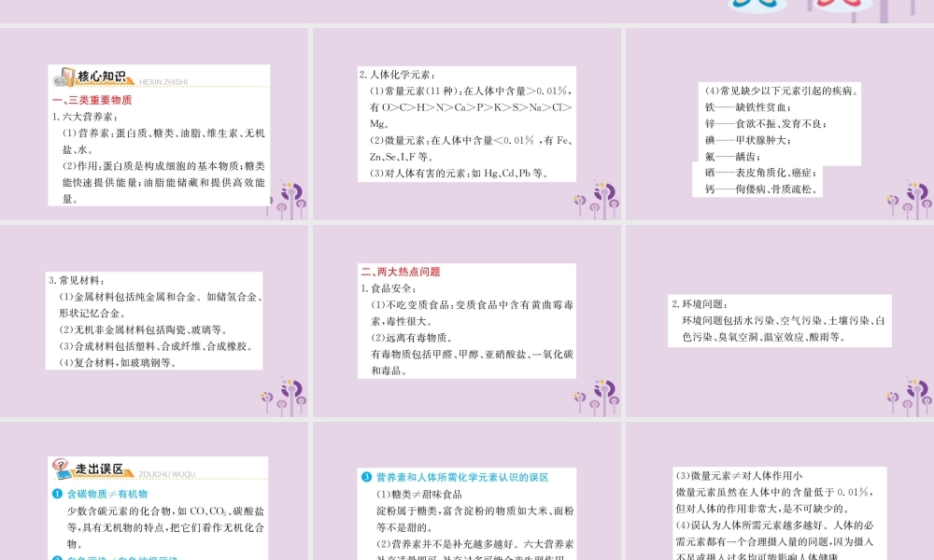Open the 环境问题 slide thumbnail
Screen dimensions: 934x560
(780, 321)
